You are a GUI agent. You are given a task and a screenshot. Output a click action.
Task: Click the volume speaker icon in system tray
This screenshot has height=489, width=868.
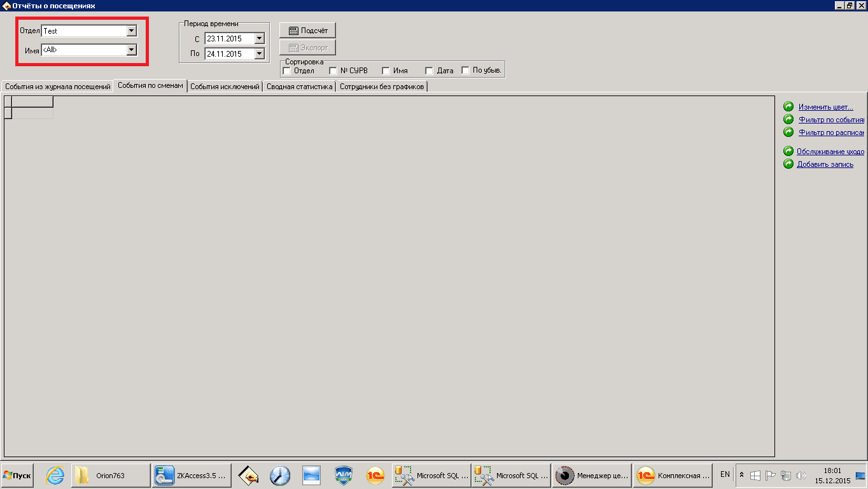801,476
